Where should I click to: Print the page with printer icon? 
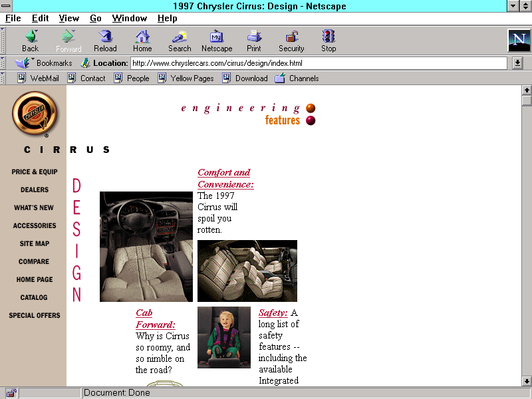254,37
